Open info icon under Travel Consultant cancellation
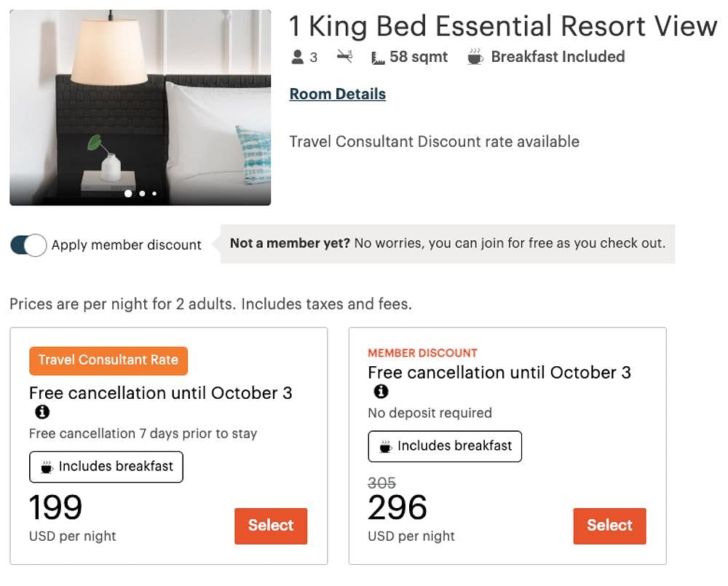This screenshot has width=728, height=586. pos(42,411)
